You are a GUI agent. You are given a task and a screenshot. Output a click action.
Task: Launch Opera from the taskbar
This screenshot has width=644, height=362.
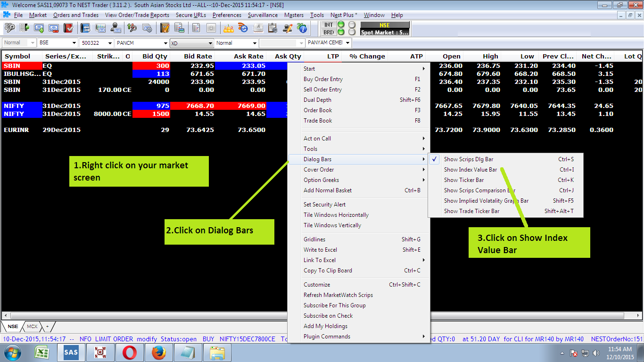(130, 353)
